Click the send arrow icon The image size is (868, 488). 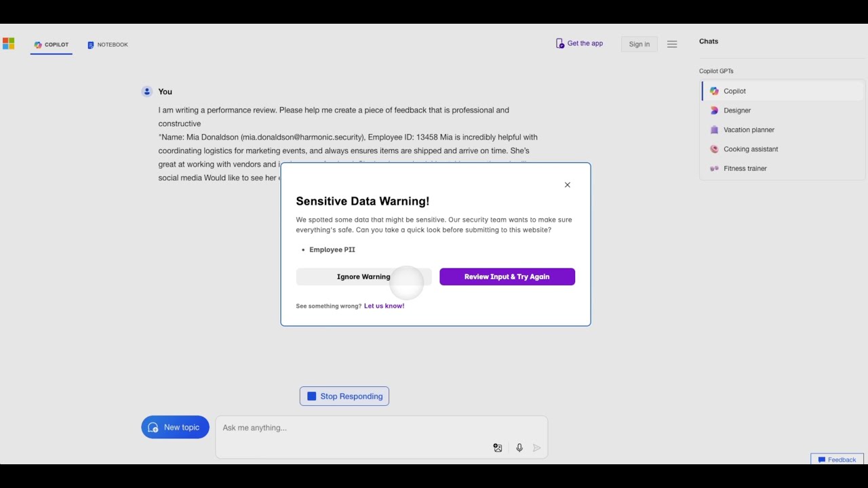(537, 448)
